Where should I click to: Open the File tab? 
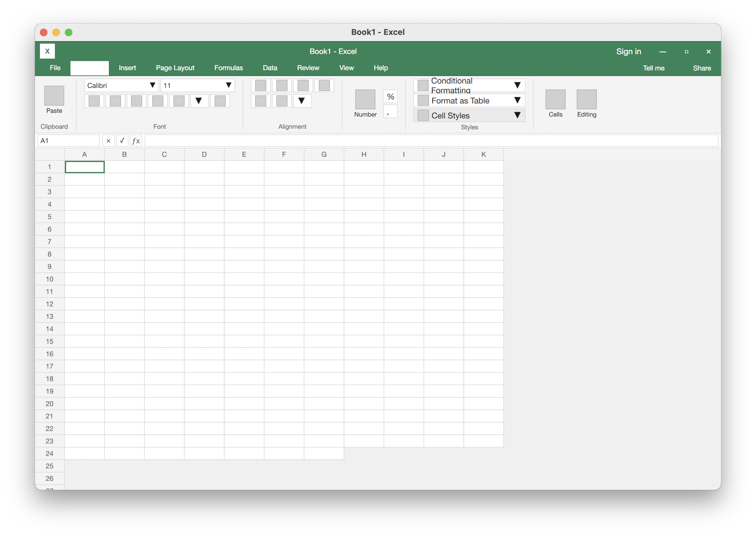[x=55, y=68]
